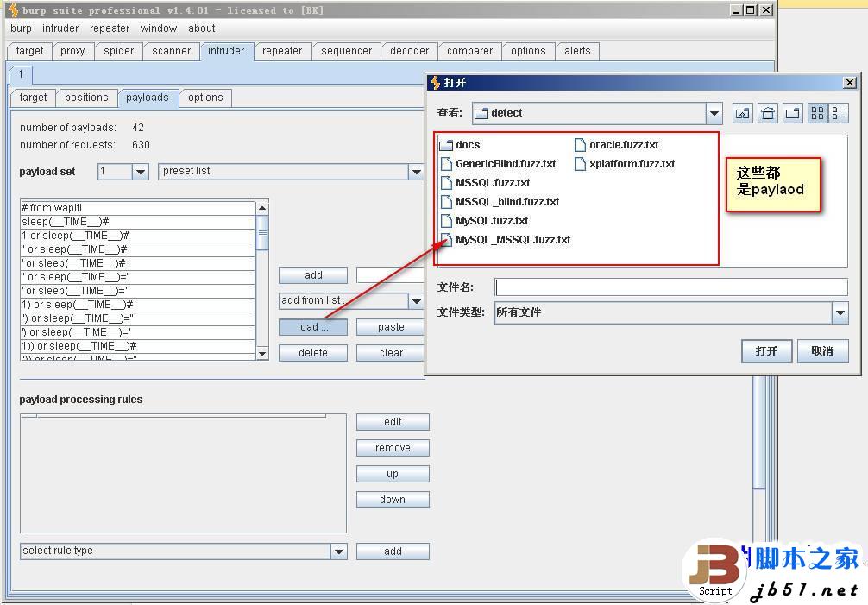Click payload list scrollbar up arrow

[x=262, y=208]
